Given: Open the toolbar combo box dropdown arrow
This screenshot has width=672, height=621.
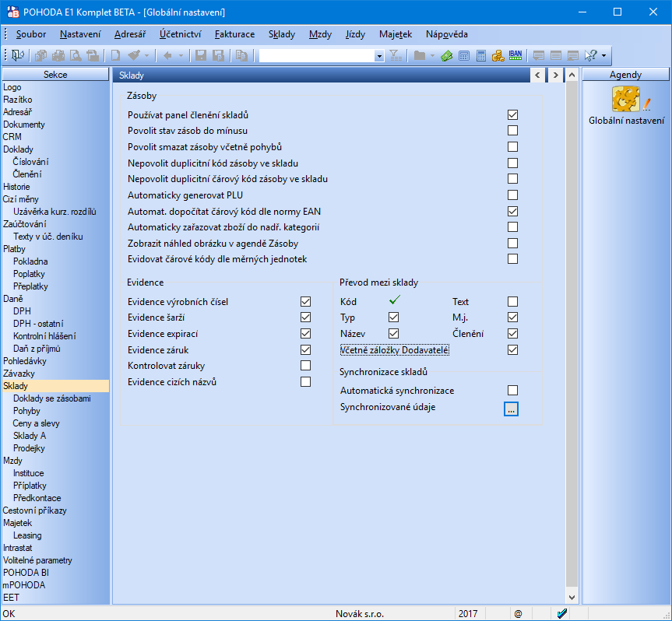Looking at the screenshot, I should pyautogui.click(x=379, y=56).
